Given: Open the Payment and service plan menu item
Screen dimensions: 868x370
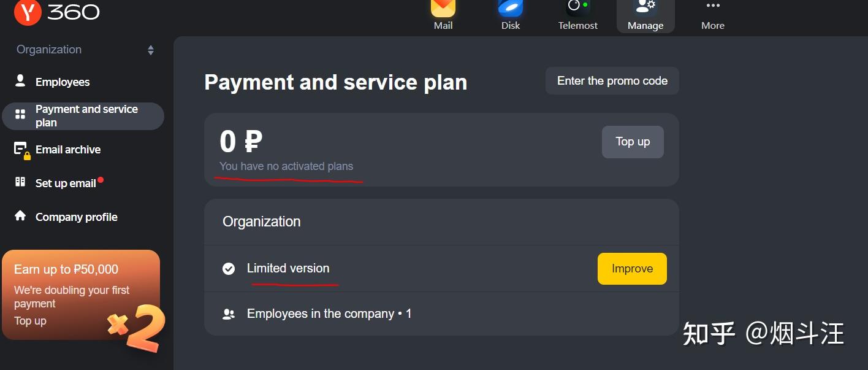Looking at the screenshot, I should click(x=83, y=116).
